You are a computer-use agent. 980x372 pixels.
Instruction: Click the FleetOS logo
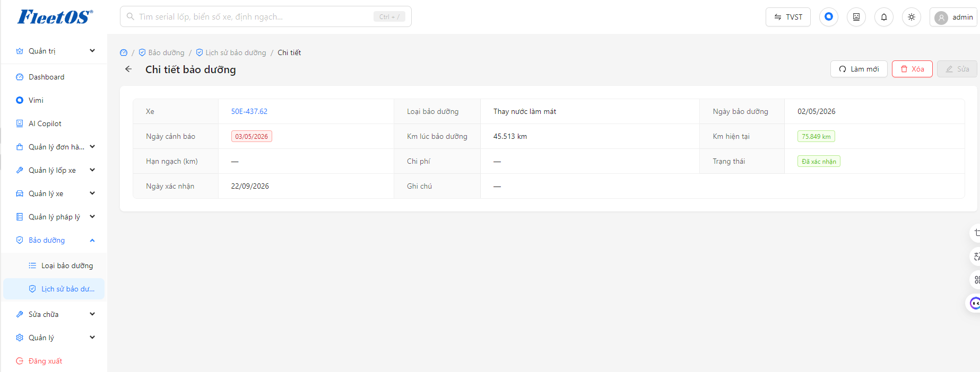(x=55, y=17)
